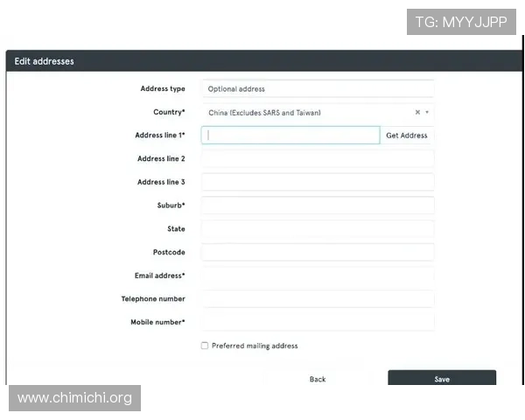The image size is (525, 420).
Task: Focus the Suburb text box
Action: 318,206
